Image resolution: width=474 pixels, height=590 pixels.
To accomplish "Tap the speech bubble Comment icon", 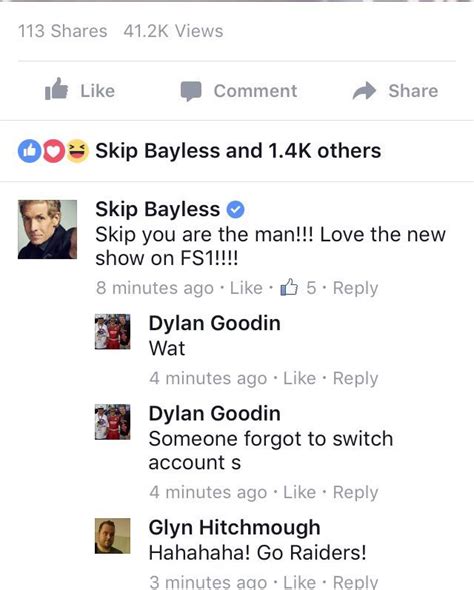I will click(x=191, y=91).
